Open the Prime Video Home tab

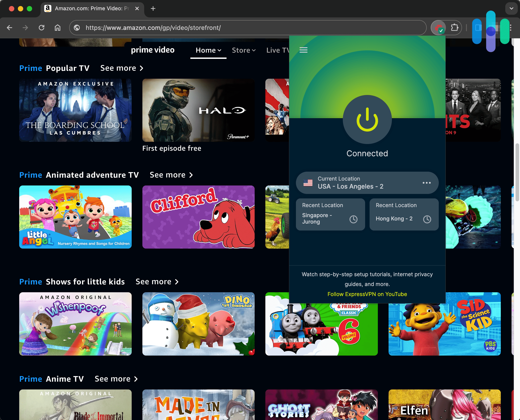206,51
